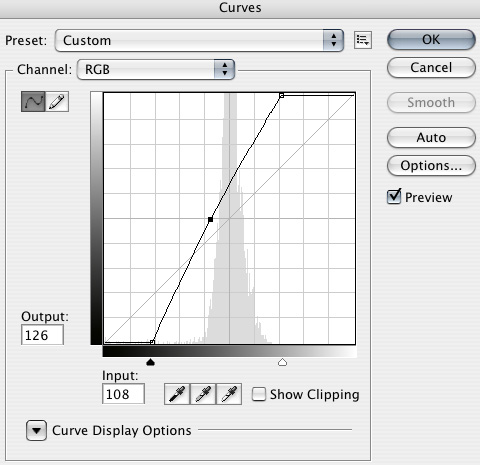The image size is (480, 465).
Task: Click the Auto button
Action: coord(431,137)
